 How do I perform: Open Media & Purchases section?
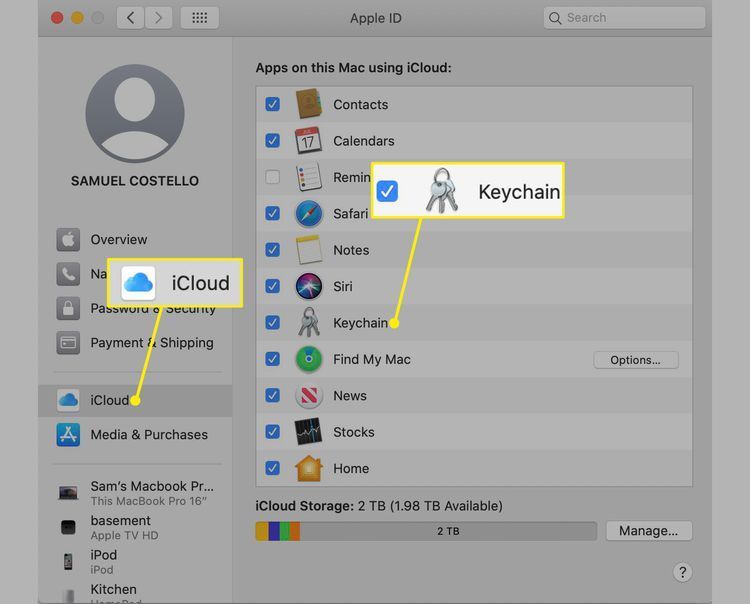148,435
